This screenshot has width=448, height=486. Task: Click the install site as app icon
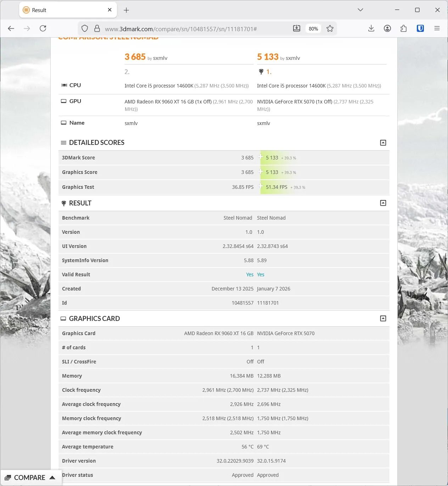297,29
